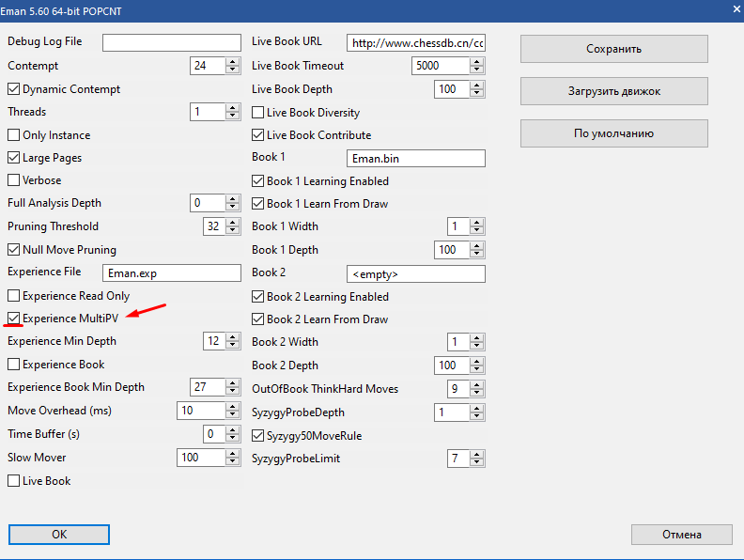The image size is (744, 560).
Task: Decrease OutOfBook ThinkHard Moves spinner value
Action: coord(477,393)
